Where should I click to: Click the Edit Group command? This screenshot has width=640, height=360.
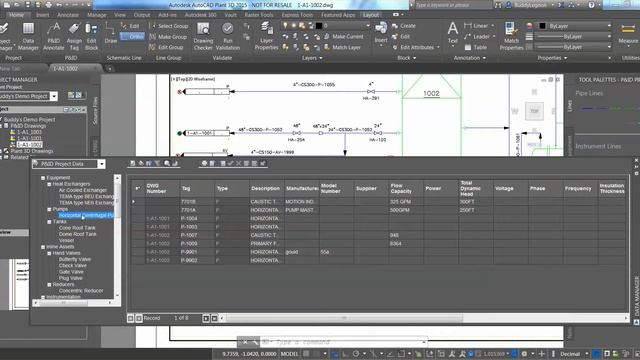point(166,47)
